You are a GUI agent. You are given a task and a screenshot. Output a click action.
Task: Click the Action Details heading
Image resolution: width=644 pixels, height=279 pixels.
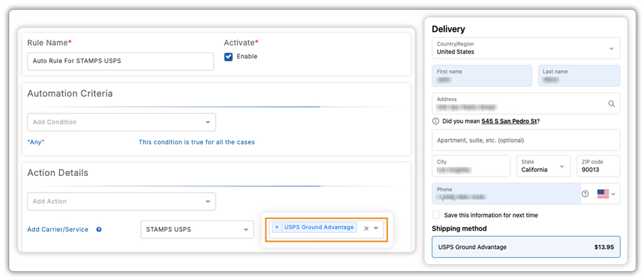point(57,173)
